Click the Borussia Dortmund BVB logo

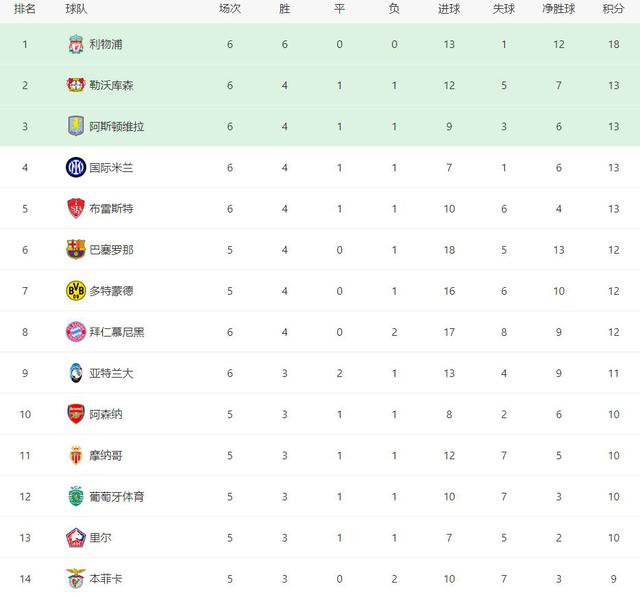click(76, 291)
